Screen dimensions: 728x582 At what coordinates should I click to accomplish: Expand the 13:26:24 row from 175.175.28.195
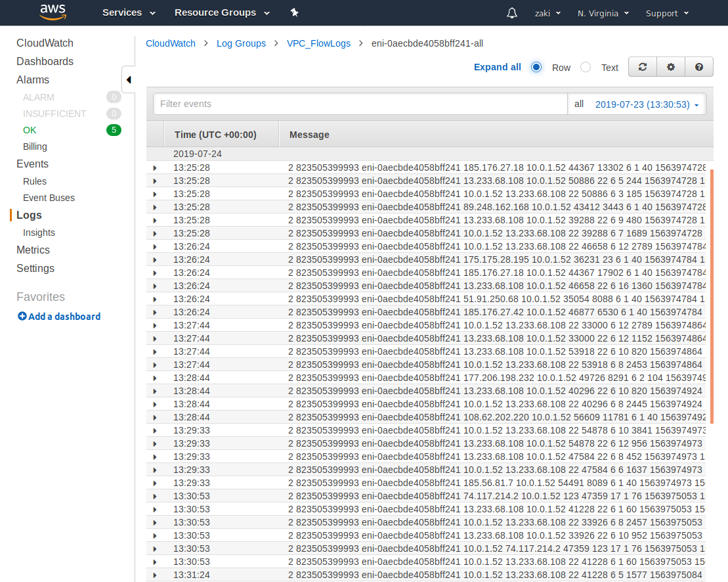pyautogui.click(x=155, y=259)
